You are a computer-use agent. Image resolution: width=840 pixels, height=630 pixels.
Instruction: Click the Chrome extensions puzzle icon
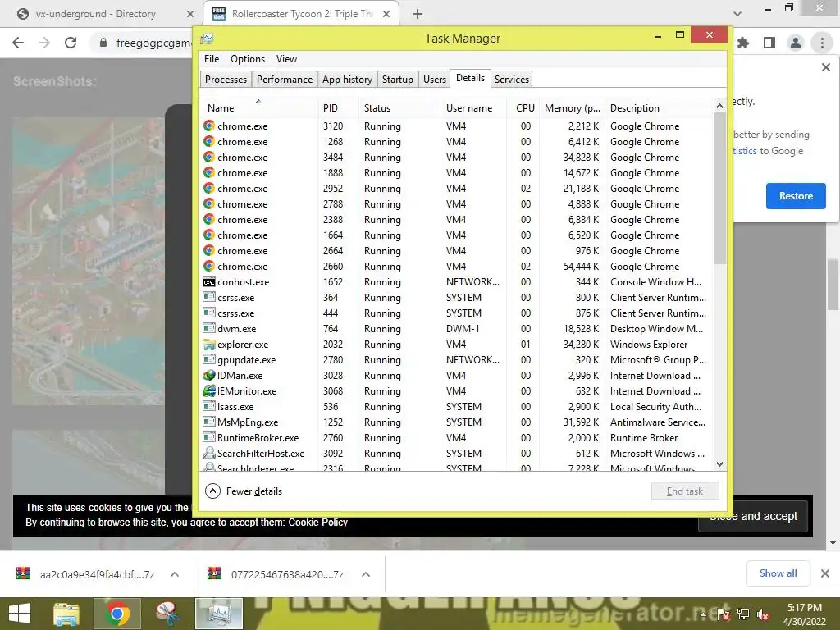pos(743,43)
